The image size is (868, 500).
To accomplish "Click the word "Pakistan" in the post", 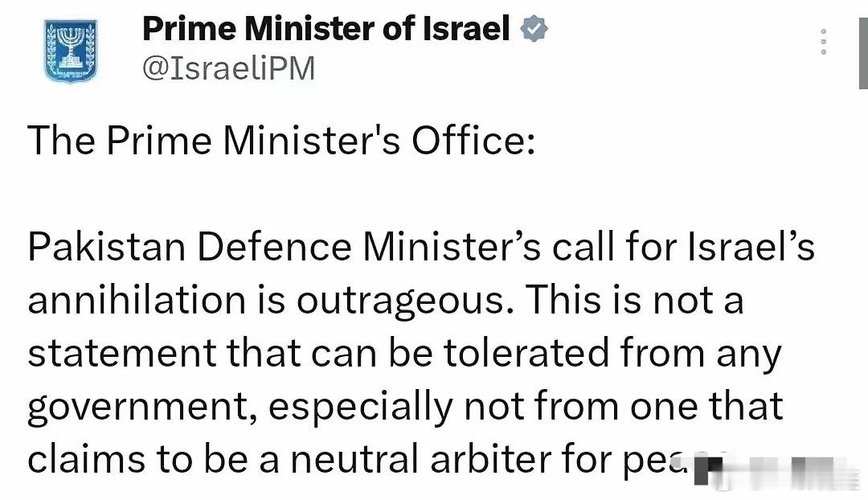I will pyautogui.click(x=107, y=248).
